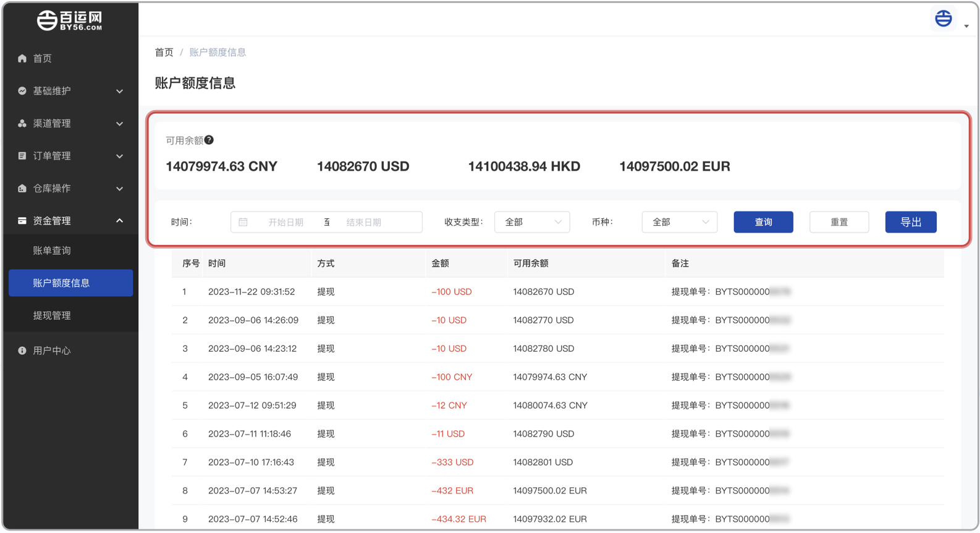Click the help icon beside 可用余额

(x=209, y=140)
